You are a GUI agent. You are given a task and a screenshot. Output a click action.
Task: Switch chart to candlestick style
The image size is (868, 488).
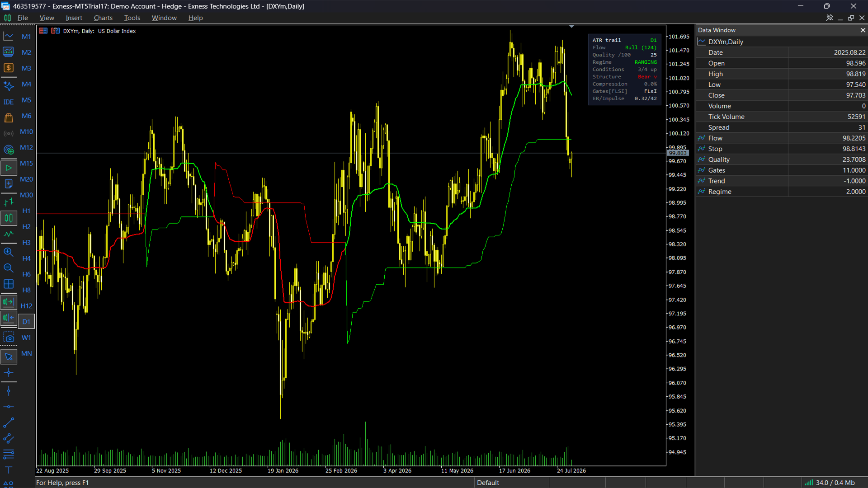[9, 218]
